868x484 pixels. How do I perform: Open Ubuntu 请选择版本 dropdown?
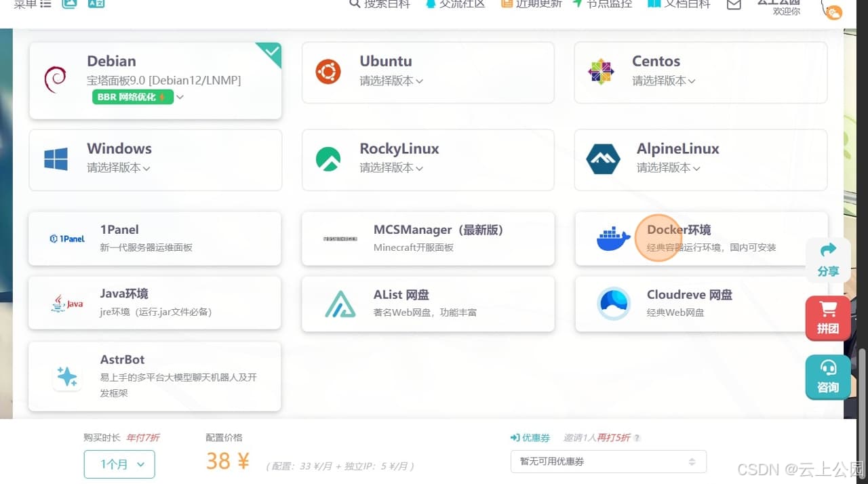coord(391,81)
